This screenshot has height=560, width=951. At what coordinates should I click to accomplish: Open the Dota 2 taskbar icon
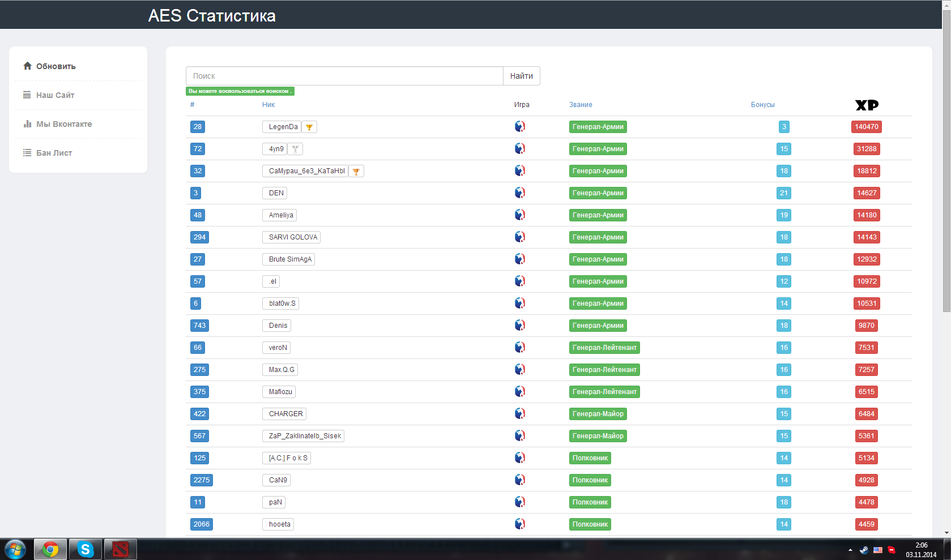(x=121, y=549)
